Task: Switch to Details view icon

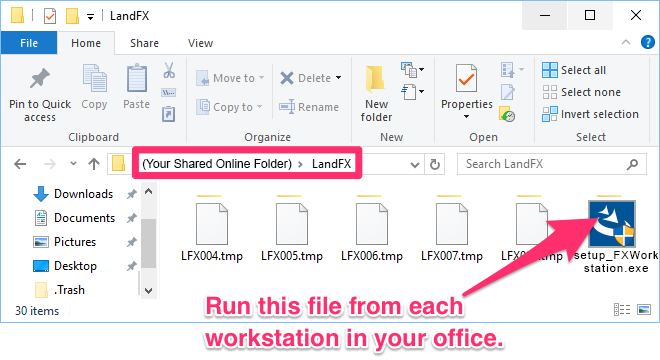Action: pyautogui.click(x=622, y=310)
